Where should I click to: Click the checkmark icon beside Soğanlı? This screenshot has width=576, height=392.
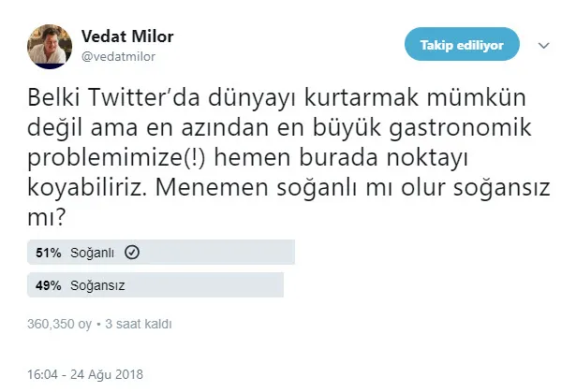click(132, 252)
